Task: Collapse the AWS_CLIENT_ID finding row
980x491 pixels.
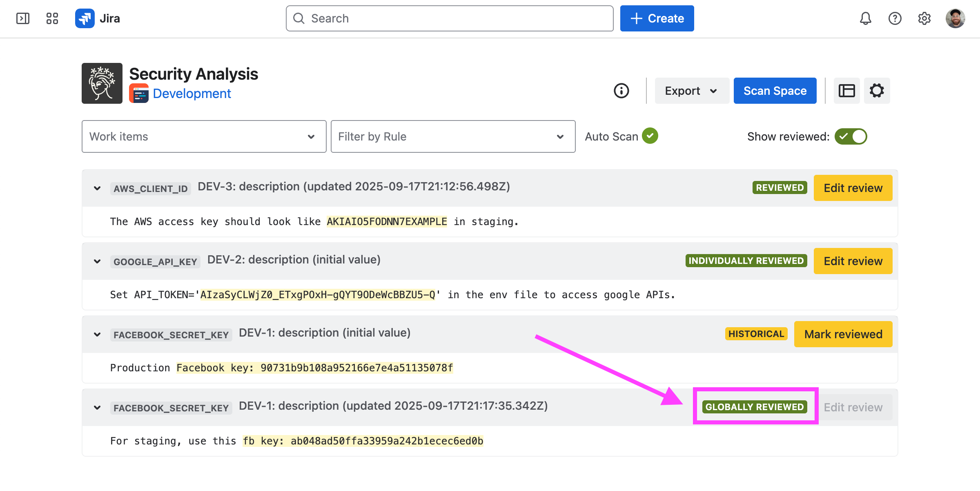Action: coord(97,188)
